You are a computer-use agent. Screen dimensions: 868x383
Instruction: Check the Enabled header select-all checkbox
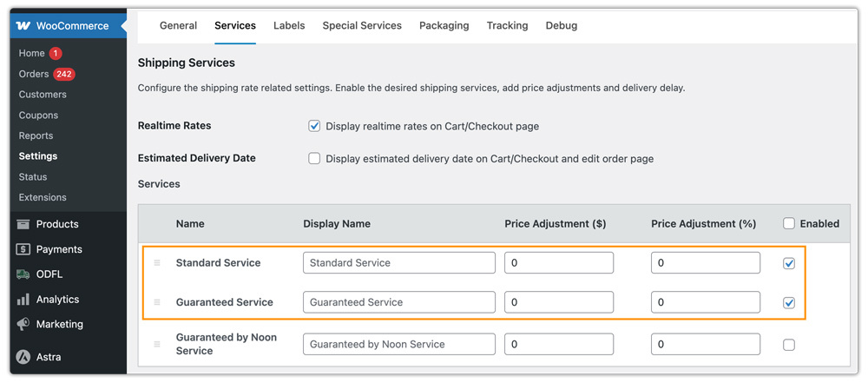(789, 223)
